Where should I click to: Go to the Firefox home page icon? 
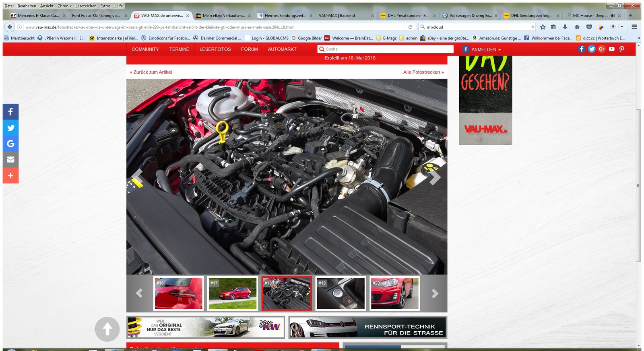(x=577, y=27)
